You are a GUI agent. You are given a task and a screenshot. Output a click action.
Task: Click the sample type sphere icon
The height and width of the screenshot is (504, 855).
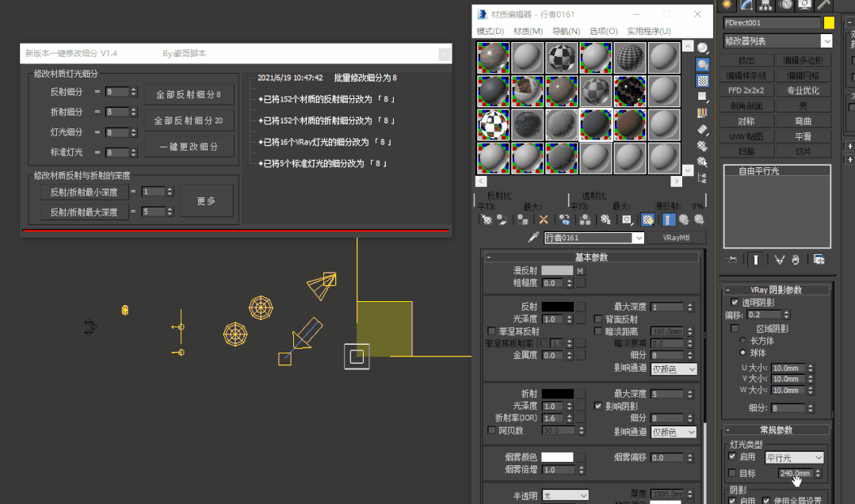tap(703, 48)
